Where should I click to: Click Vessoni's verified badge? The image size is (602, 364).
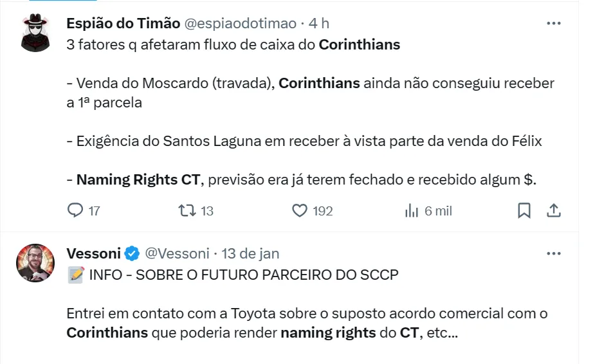pyautogui.click(x=131, y=253)
